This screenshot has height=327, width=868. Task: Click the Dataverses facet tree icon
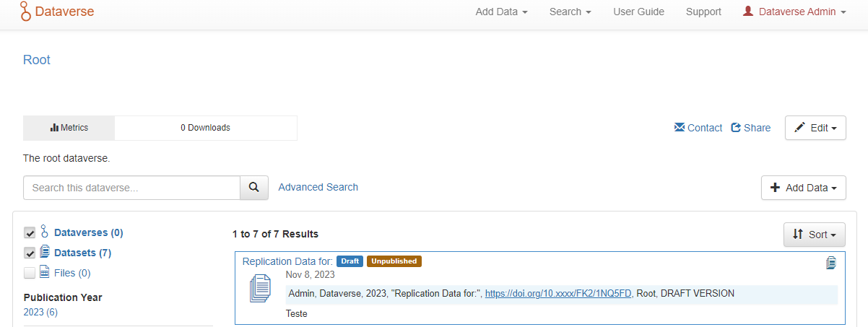pos(45,232)
